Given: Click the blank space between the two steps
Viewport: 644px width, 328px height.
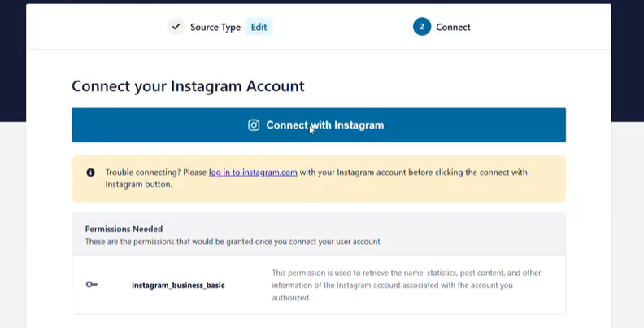Looking at the screenshot, I should coord(342,27).
